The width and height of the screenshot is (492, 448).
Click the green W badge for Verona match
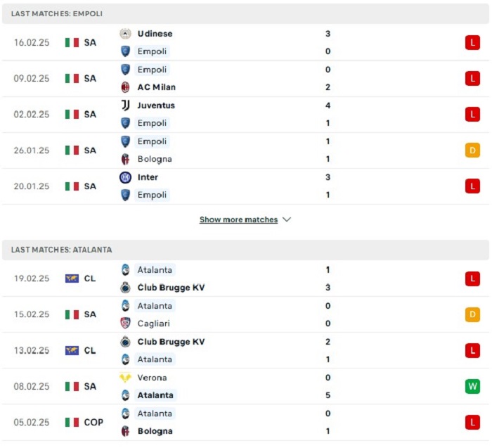tap(472, 386)
